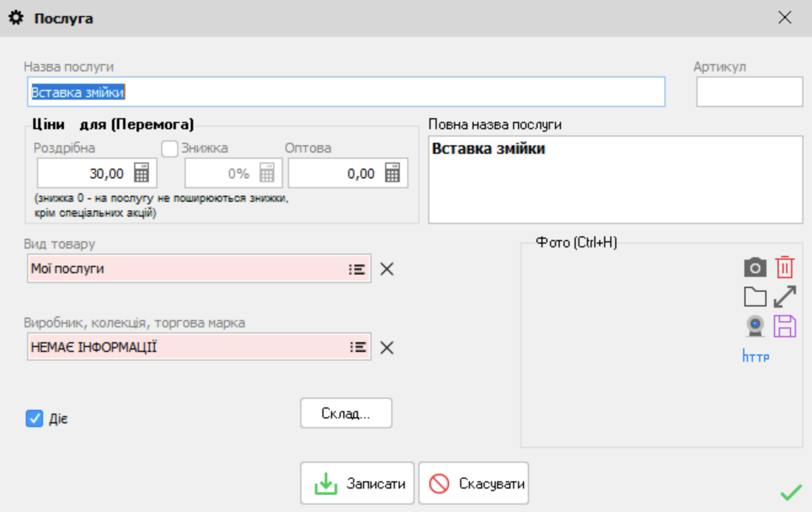Capture photo using webcam icon
The width and height of the screenshot is (812, 512).
755,326
